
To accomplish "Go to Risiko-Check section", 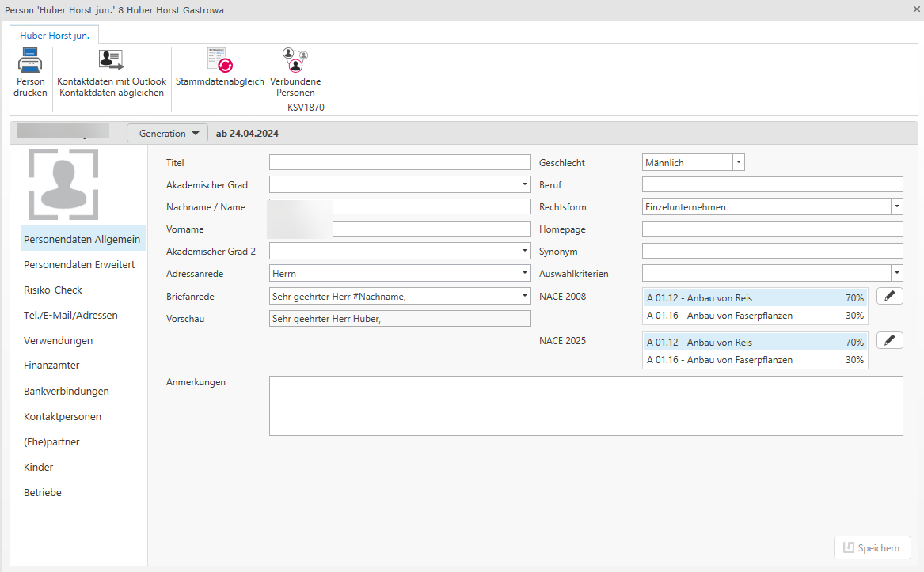I will pyautogui.click(x=53, y=290).
